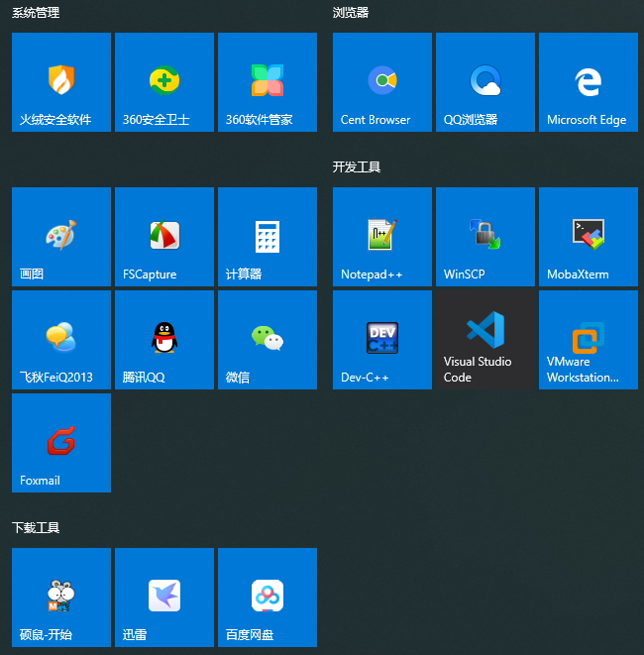The width and height of the screenshot is (644, 655).
Task: Open the 计算器 calculator tile
Action: coord(268,237)
